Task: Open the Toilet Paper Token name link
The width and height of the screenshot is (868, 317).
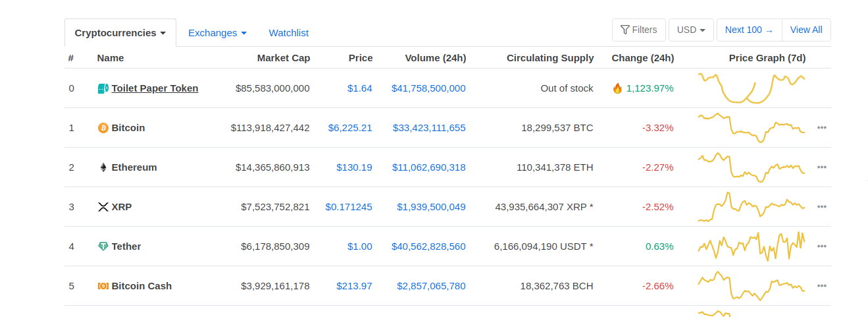Action: 155,88
